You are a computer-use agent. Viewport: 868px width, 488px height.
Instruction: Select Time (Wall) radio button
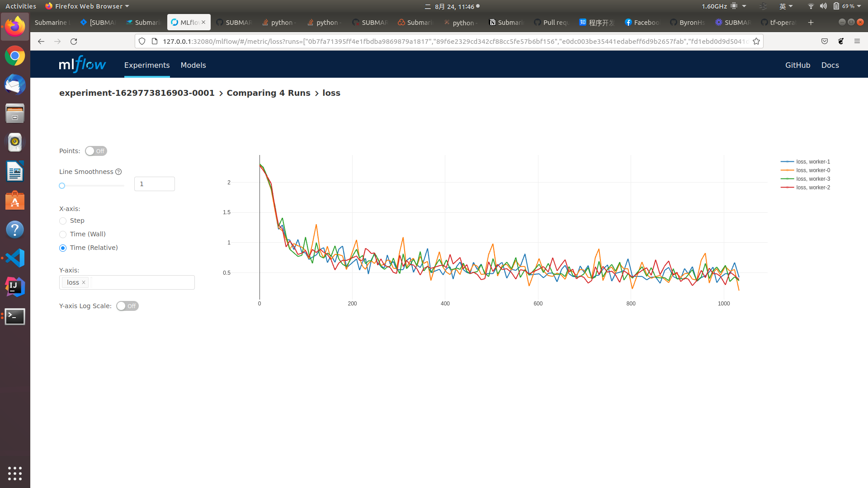point(63,235)
